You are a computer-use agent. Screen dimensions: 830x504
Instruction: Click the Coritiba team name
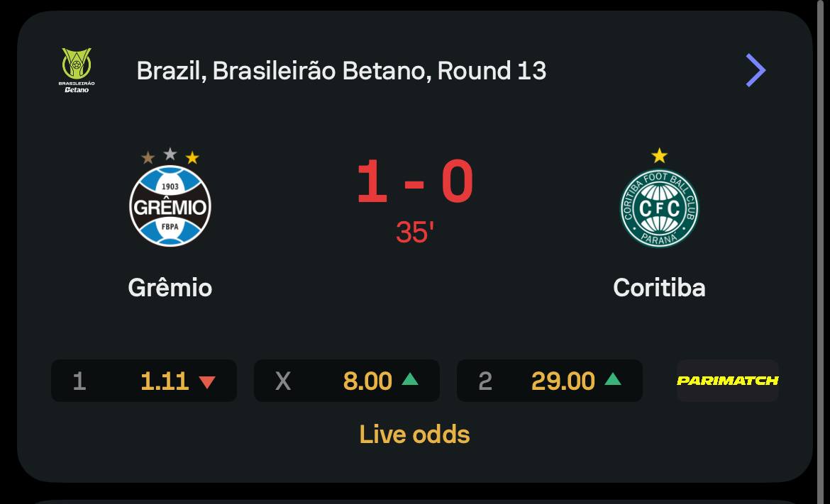[659, 288]
